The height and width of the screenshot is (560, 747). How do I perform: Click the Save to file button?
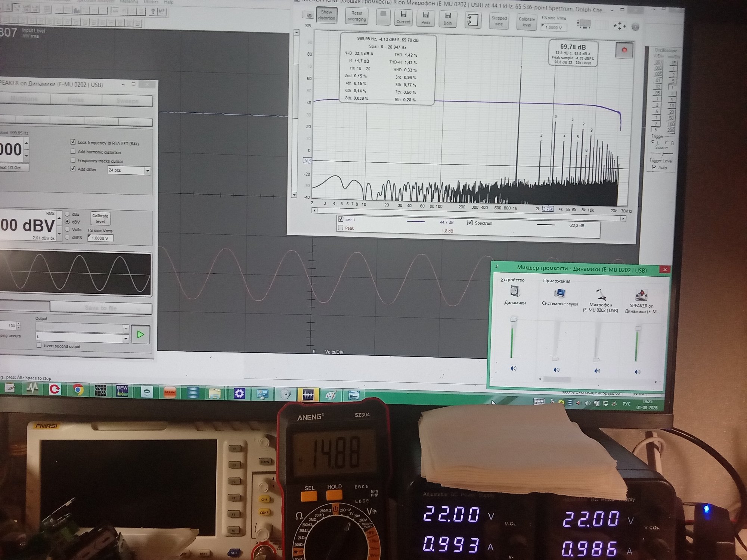point(101,308)
